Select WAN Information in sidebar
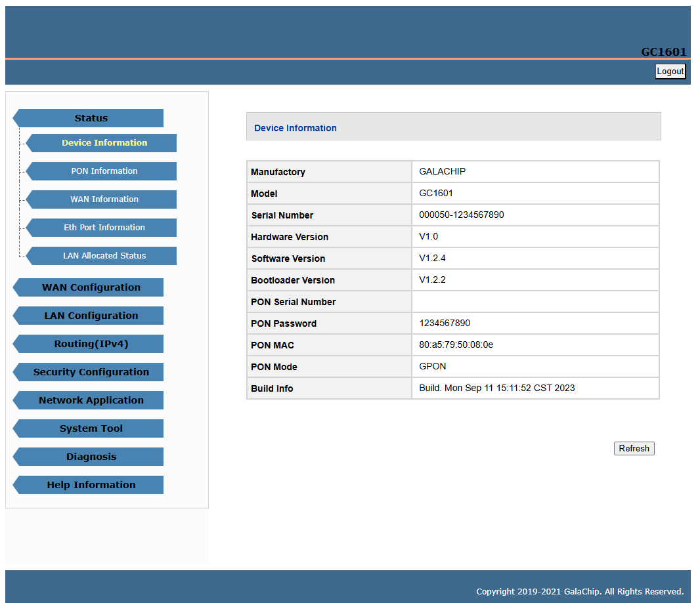This screenshot has width=700, height=603. pos(104,199)
